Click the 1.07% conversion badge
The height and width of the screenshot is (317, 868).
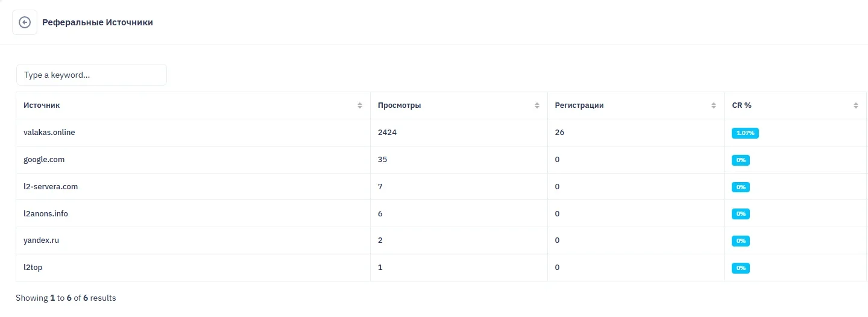pos(745,133)
